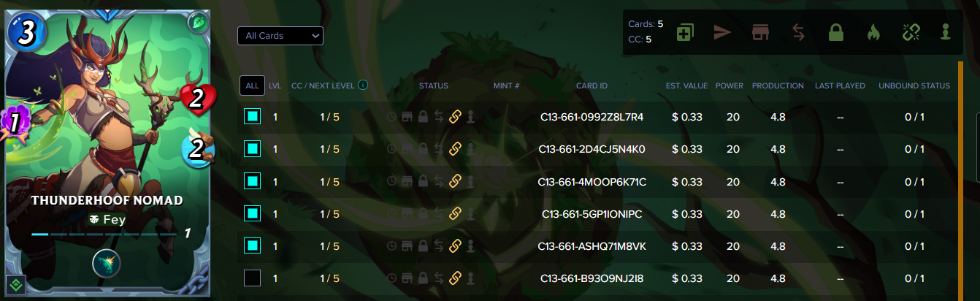Click the unbind broken chain icon
Image resolution: width=980 pixels, height=301 pixels.
910,32
